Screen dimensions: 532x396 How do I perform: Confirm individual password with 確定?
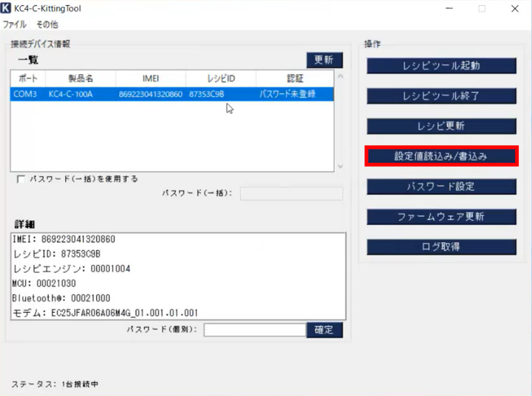pos(325,330)
